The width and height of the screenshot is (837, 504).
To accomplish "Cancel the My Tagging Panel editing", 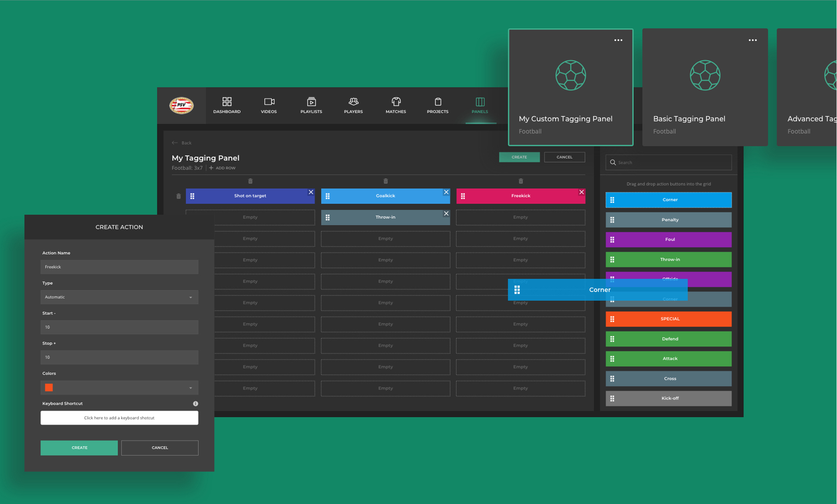I will pos(565,157).
